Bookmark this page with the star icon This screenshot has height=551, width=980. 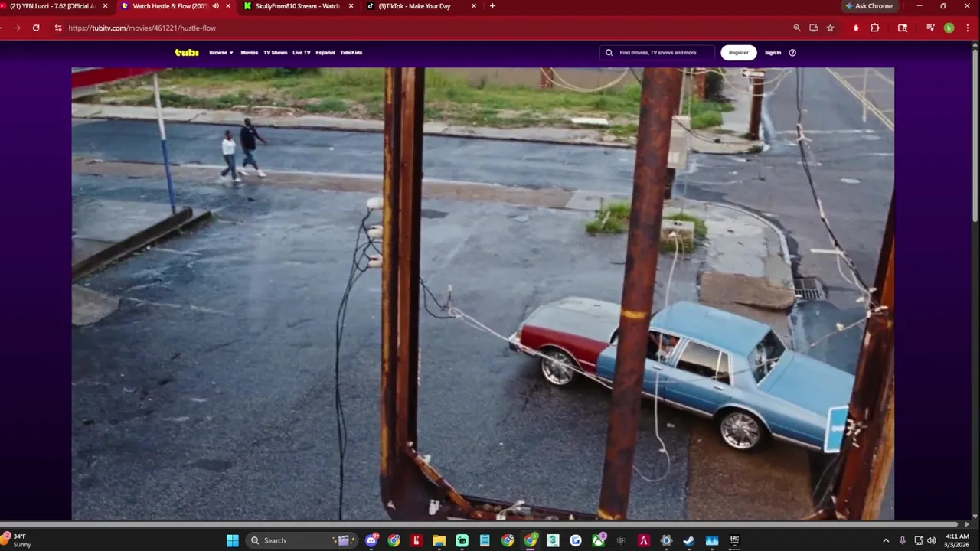[x=830, y=28]
